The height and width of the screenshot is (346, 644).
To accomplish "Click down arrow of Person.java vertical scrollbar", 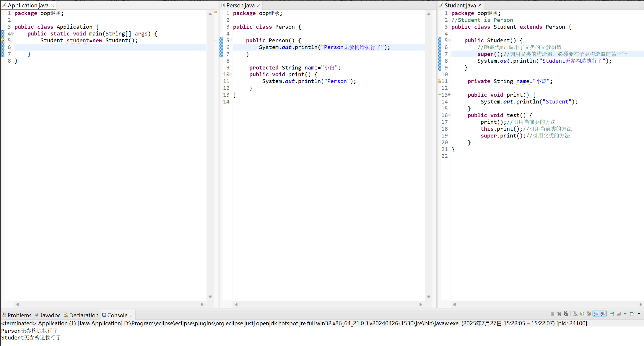I will [x=429, y=297].
